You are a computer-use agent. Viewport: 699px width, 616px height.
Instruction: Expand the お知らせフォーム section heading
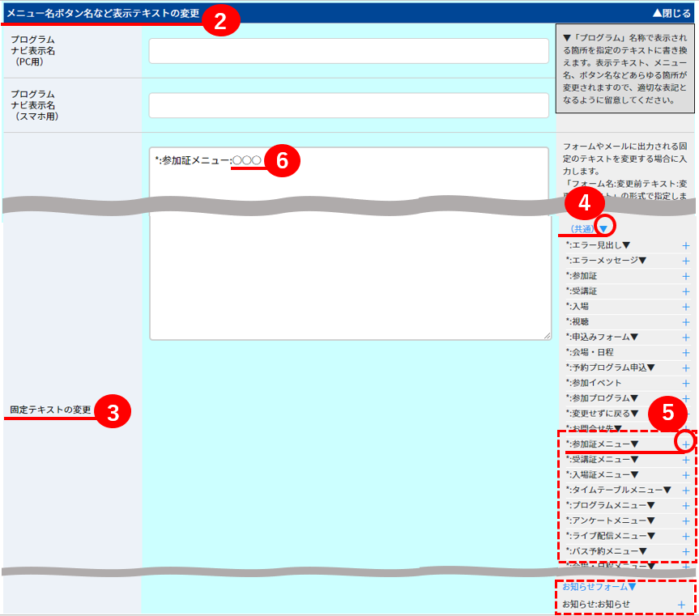599,587
